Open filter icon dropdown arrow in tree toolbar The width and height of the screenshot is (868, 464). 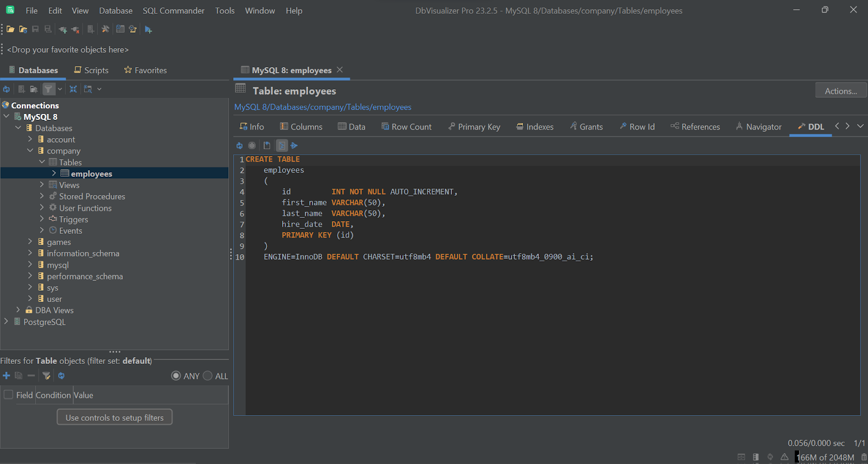60,89
